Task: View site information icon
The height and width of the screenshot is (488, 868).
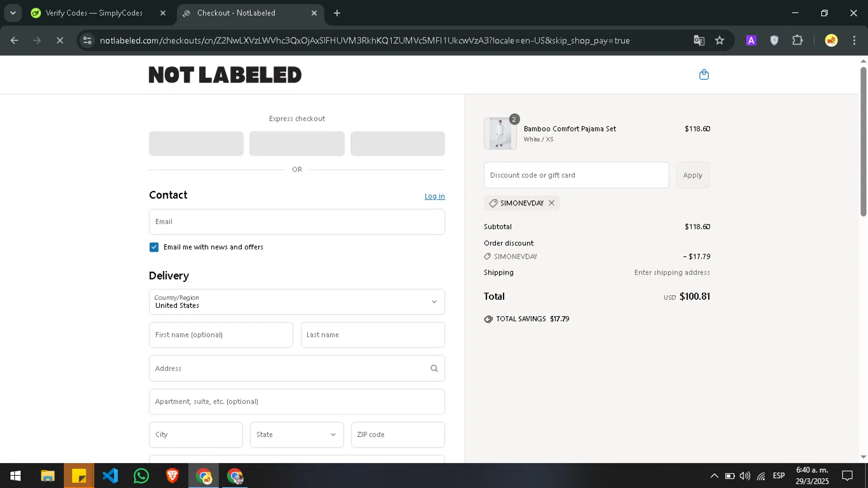Action: coord(87,41)
